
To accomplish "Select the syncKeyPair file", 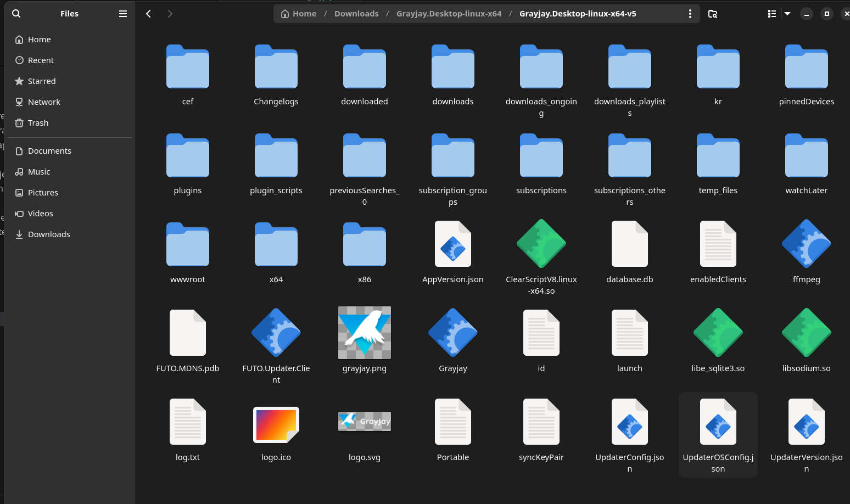I will (541, 422).
